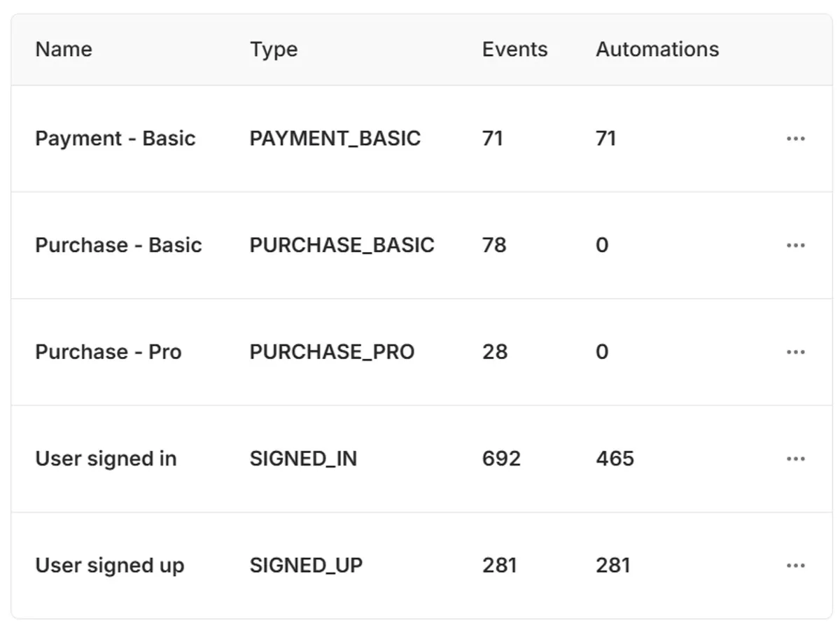Click the ellipsis icon for Purchase - Pro

coord(795,352)
